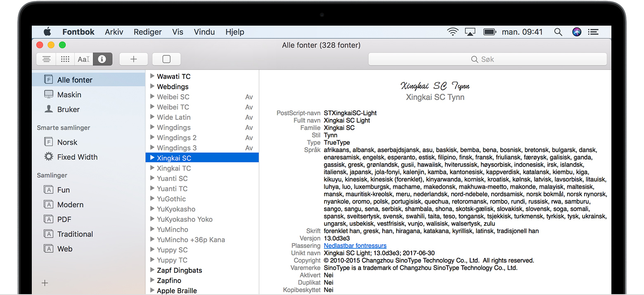Expand the Xingkai SC font family

click(152, 158)
